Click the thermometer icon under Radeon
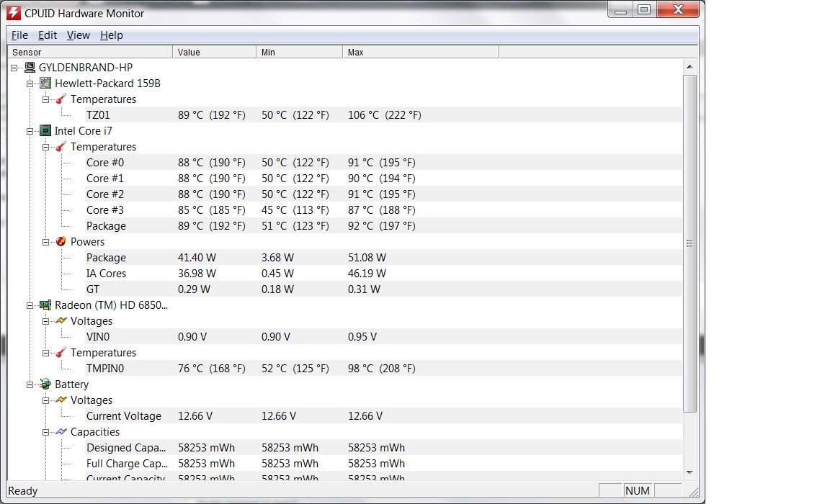This screenshot has height=504, width=830. click(61, 353)
